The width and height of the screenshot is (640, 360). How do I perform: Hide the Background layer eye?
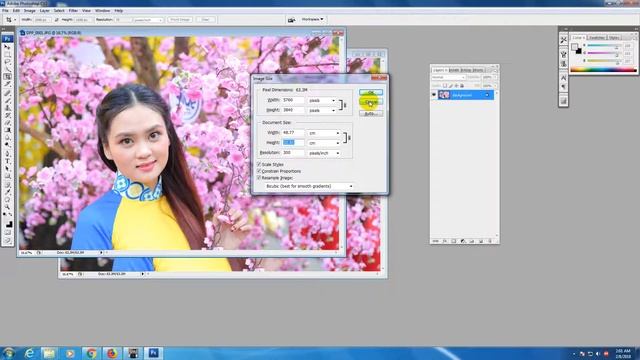pos(434,95)
